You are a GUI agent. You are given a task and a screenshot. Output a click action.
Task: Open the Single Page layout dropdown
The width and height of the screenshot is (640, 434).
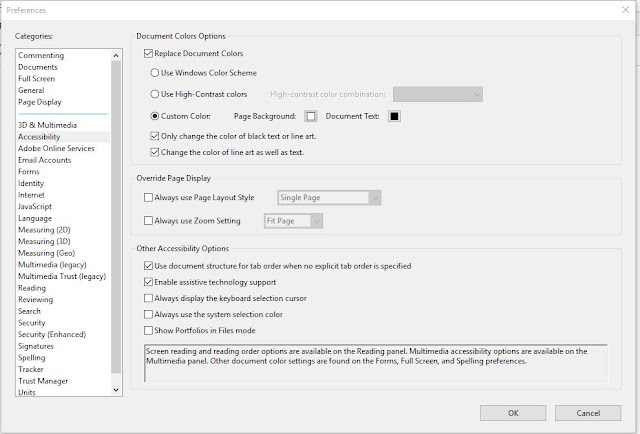[x=329, y=198]
